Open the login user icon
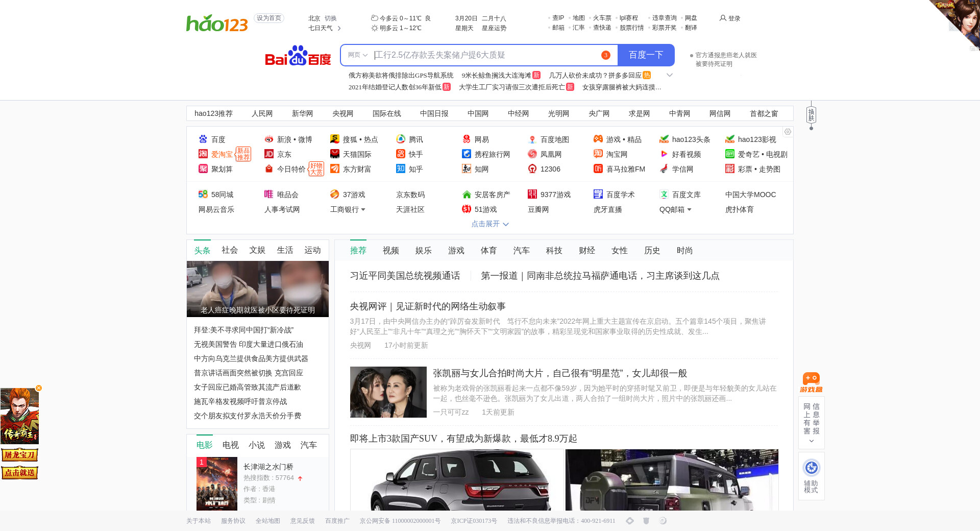The image size is (980, 531). pos(723,18)
